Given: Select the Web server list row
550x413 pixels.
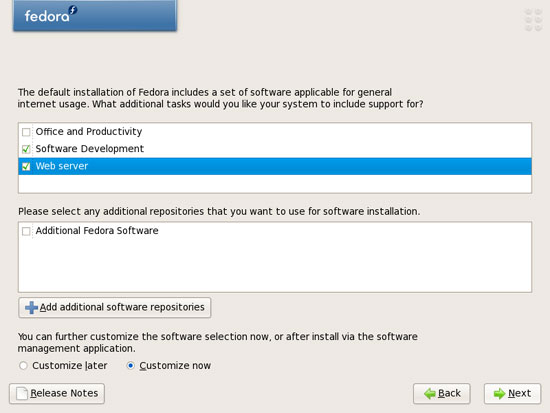Looking at the screenshot, I should (x=275, y=166).
